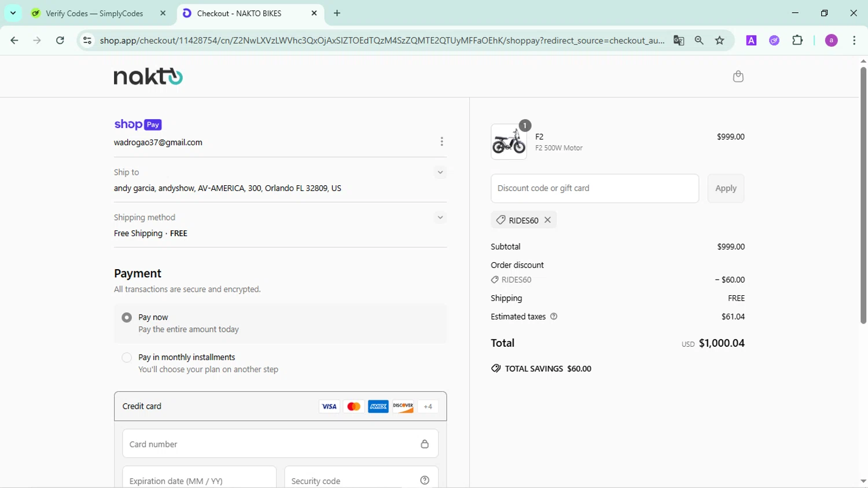View site information for shop.app

(87, 41)
